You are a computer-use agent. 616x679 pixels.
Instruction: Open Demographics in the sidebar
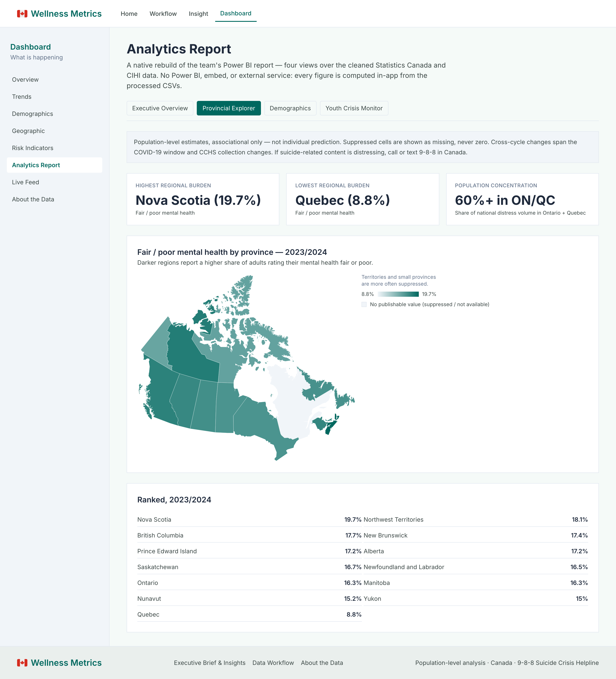coord(54,114)
